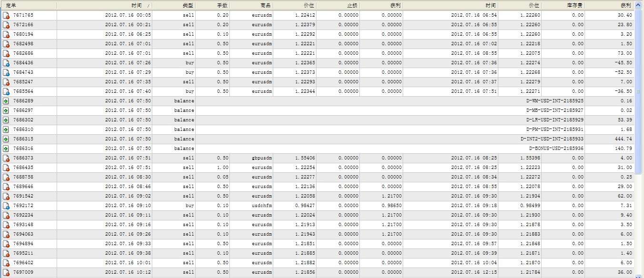This screenshot has height=278, width=644.
Task: Click the green balance icon of entry 7686289
Action: [x=6, y=101]
